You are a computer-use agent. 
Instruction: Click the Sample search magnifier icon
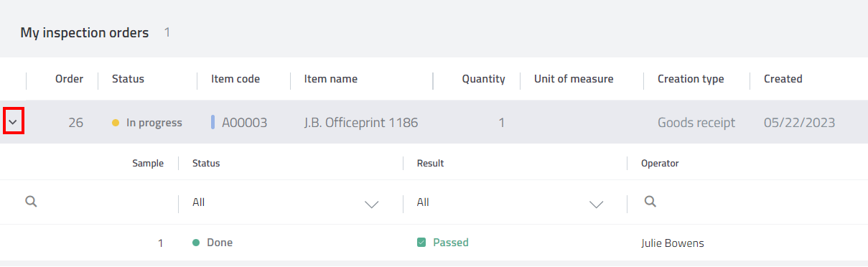click(31, 202)
